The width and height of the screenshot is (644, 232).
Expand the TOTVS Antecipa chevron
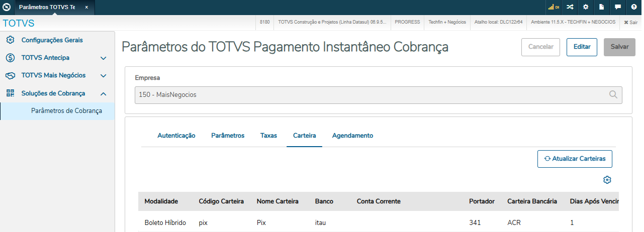click(x=104, y=58)
